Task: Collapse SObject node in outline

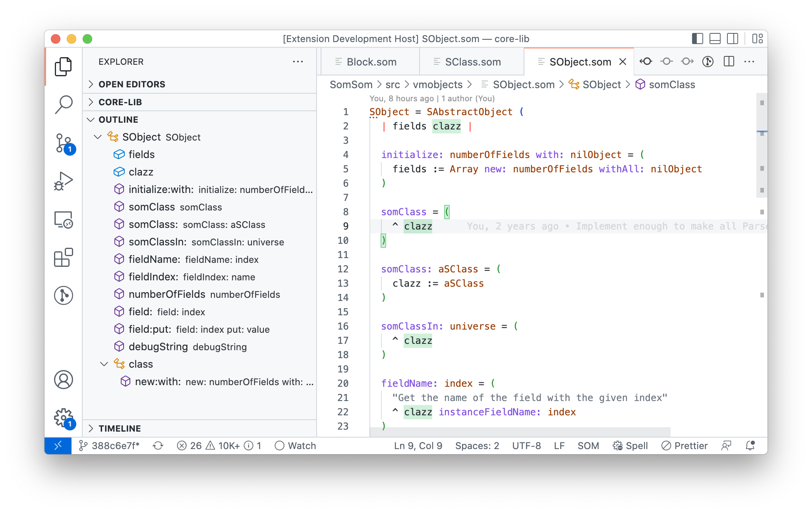Action: pyautogui.click(x=98, y=137)
